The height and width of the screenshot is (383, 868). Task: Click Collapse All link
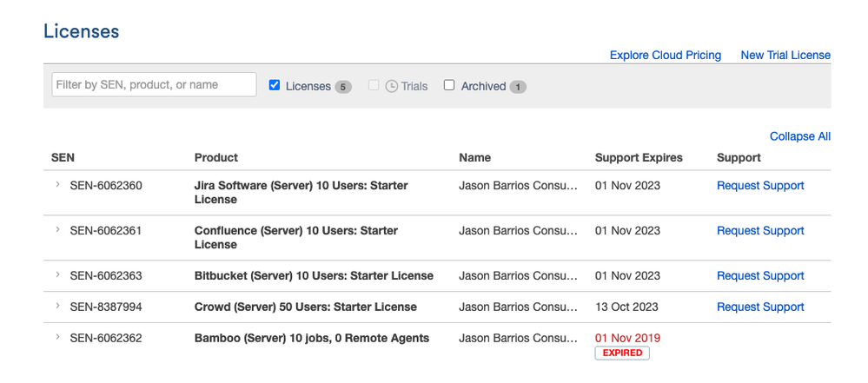click(x=800, y=136)
